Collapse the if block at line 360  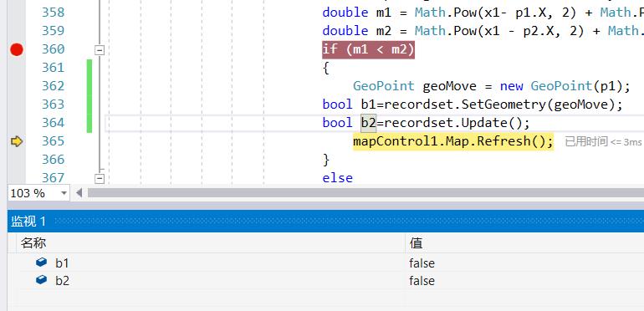point(100,50)
